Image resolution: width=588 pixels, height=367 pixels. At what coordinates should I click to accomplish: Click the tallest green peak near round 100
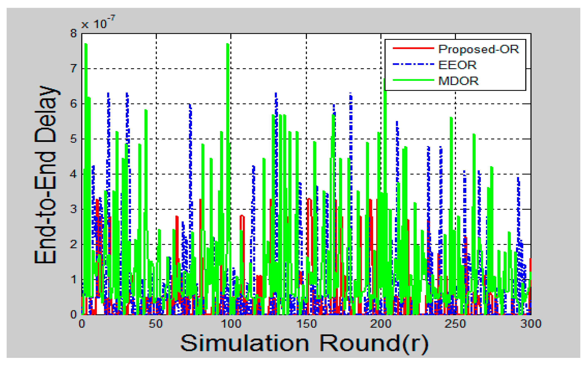228,46
